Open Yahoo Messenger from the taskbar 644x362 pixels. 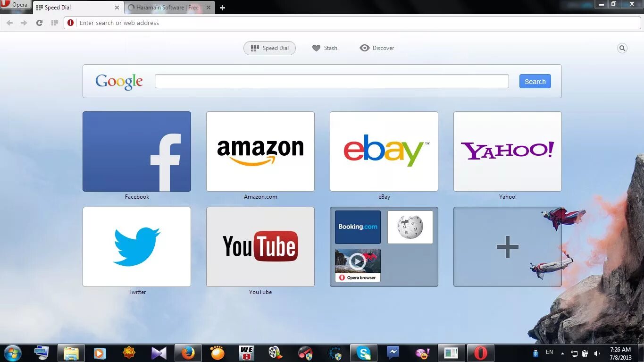point(422,353)
